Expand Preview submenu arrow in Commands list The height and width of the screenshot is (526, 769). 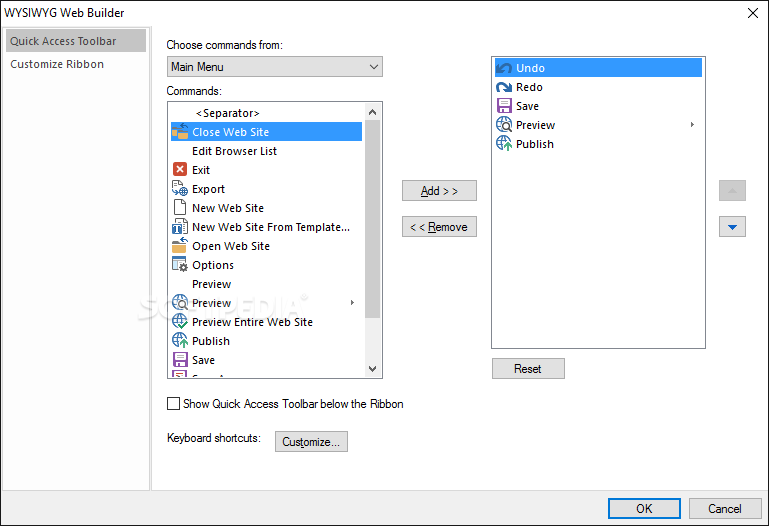coord(352,303)
